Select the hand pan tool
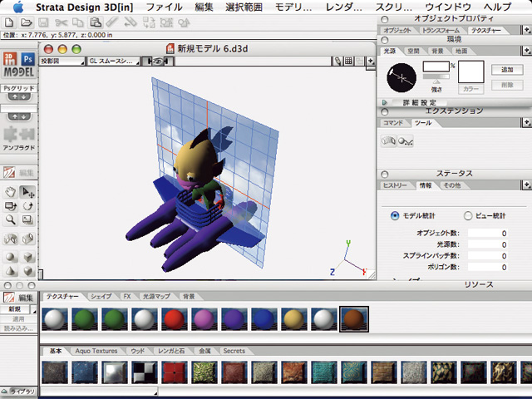This screenshot has height=399, width=532. (11, 192)
